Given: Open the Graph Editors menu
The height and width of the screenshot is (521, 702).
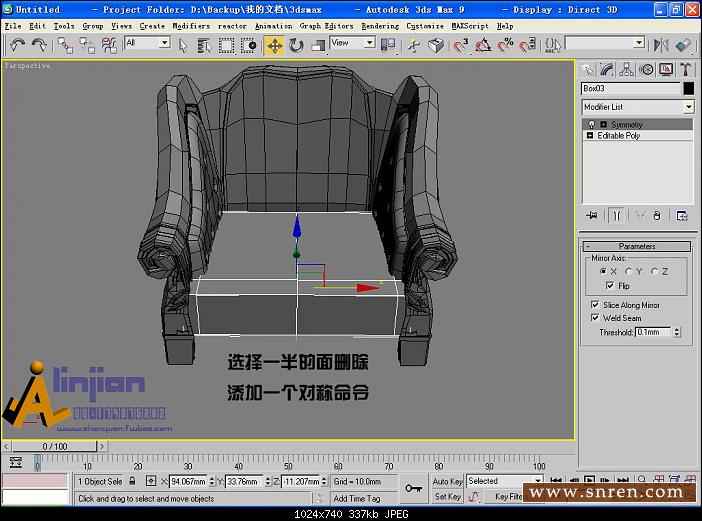Looking at the screenshot, I should point(325,26).
